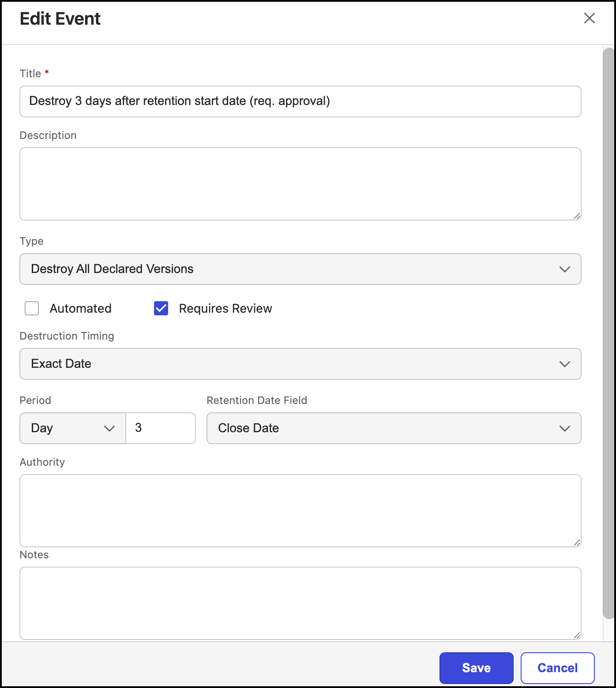Close the Edit Event dialog with the X icon
The image size is (616, 688).
pyautogui.click(x=589, y=18)
